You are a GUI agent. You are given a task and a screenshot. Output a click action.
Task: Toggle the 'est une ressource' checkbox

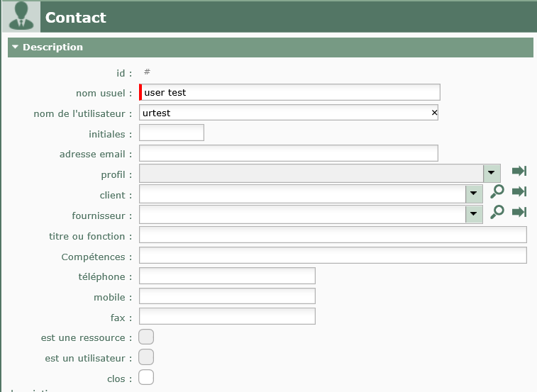[146, 337]
